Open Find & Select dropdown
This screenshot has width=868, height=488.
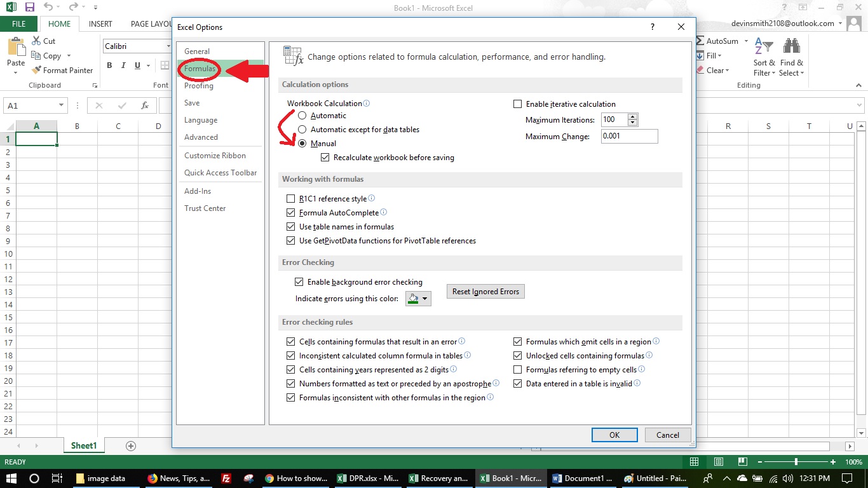point(791,58)
